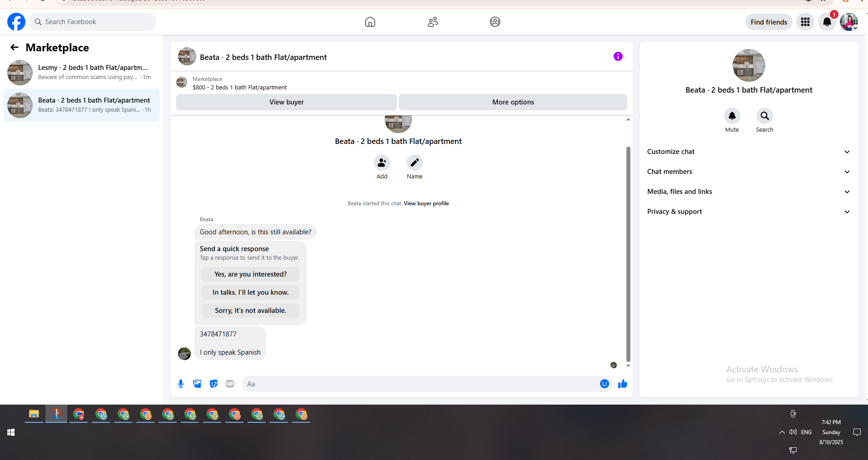This screenshot has height=460, width=868.
Task: Open the Lesmy conversation in the list
Action: click(82, 73)
